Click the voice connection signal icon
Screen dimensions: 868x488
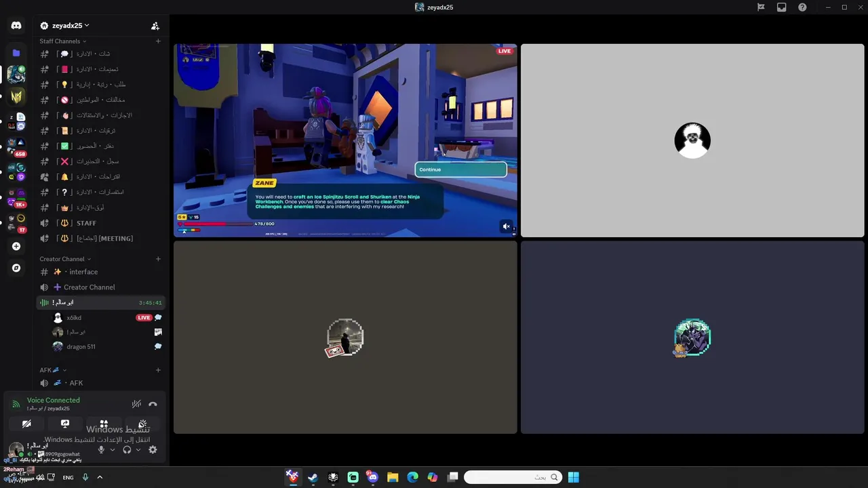pyautogui.click(x=16, y=404)
